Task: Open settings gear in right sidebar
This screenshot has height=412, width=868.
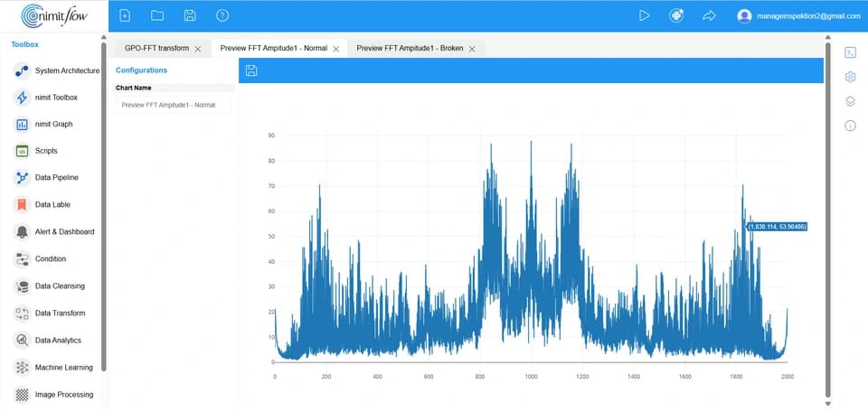Action: point(850,77)
